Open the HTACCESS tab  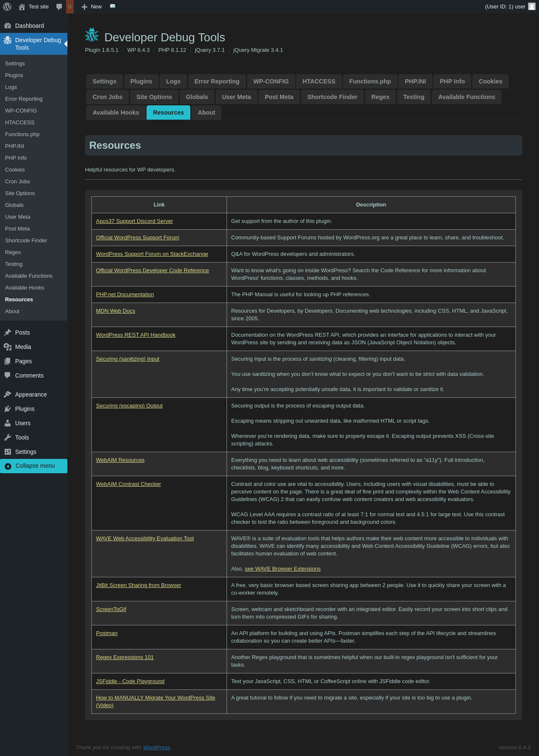point(319,81)
